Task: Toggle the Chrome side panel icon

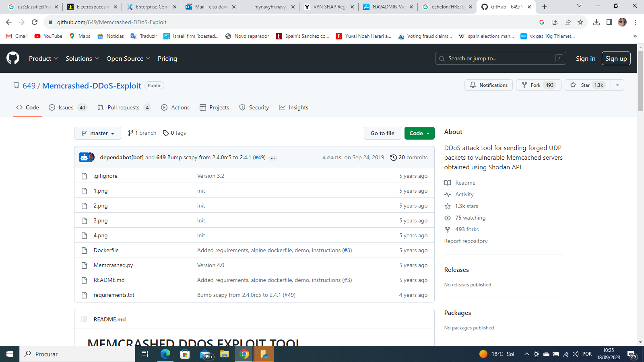Action: tap(609, 22)
